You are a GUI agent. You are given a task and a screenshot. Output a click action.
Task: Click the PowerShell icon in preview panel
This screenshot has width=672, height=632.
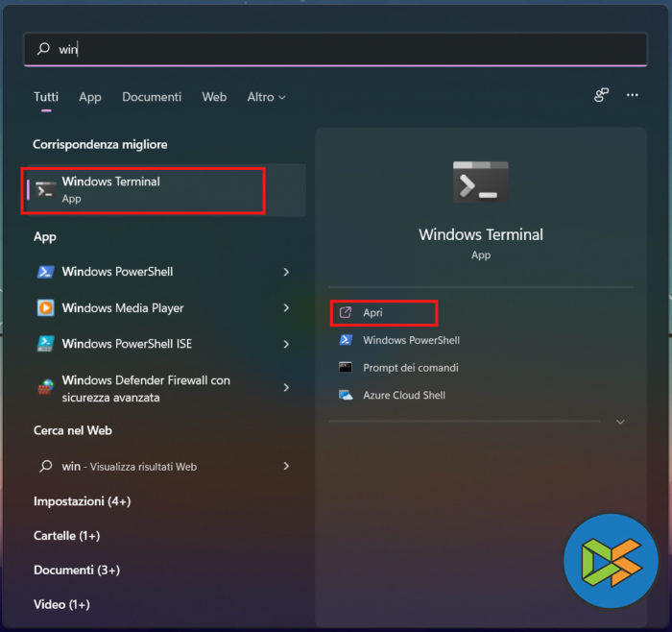tap(346, 340)
